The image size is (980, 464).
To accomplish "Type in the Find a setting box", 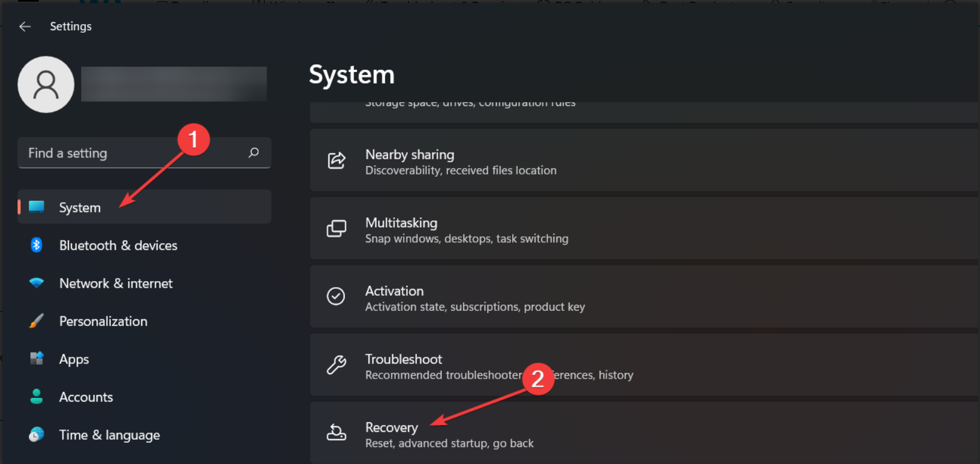I will pyautogui.click(x=133, y=153).
